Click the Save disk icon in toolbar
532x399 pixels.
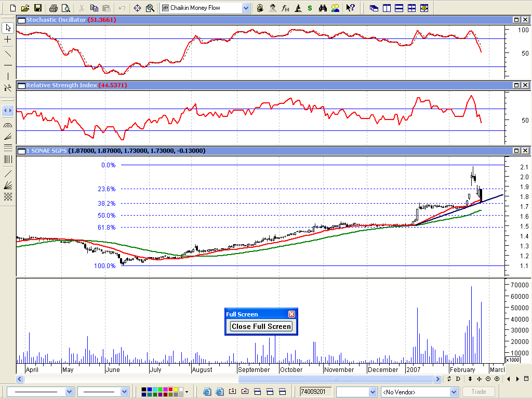(37, 8)
